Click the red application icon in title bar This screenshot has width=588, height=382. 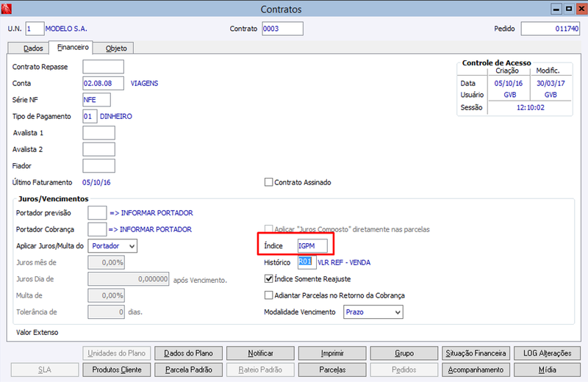[7, 9]
